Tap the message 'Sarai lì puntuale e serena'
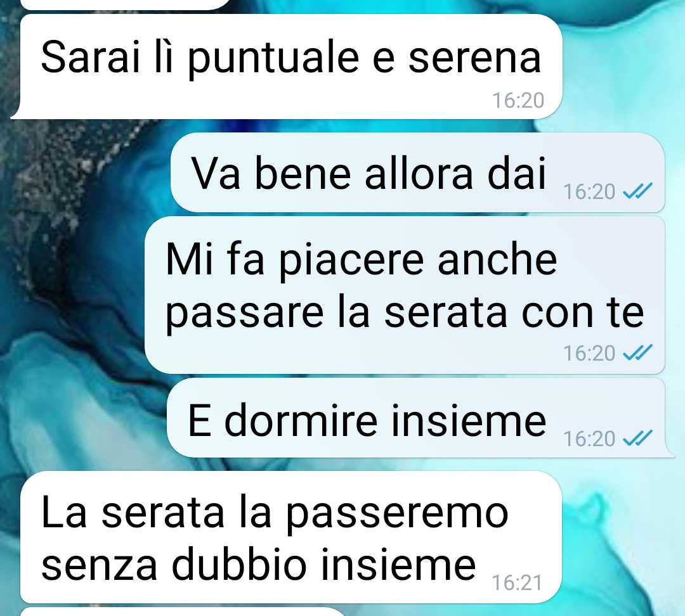Image resolution: width=685 pixels, height=616 pixels. pyautogui.click(x=287, y=67)
